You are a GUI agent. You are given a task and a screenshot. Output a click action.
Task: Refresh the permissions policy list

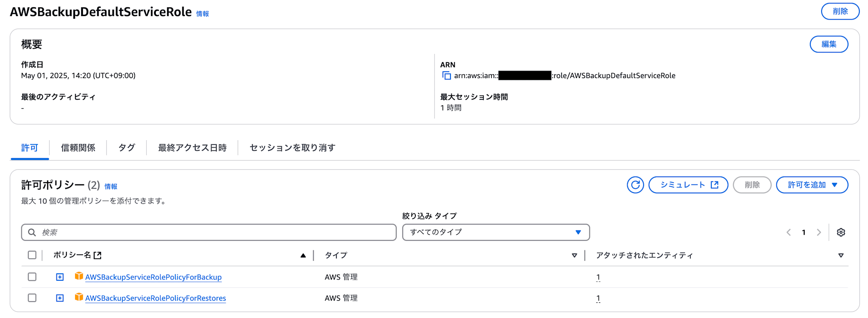pos(635,185)
